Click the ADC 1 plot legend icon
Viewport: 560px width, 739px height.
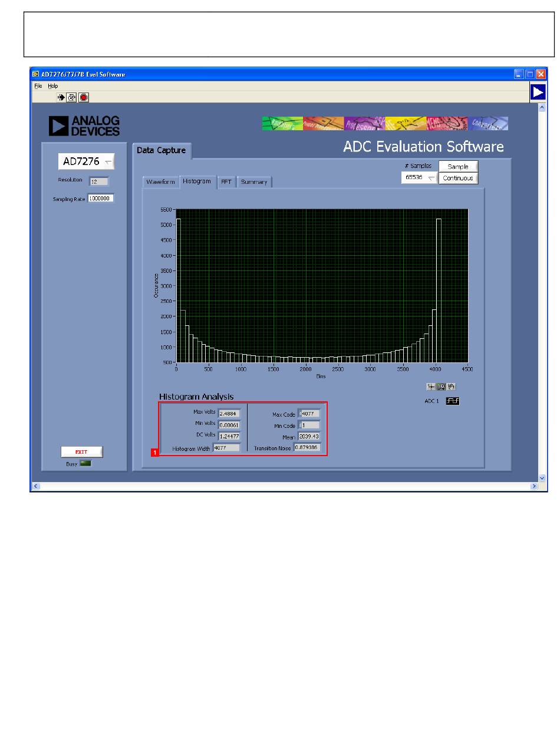(453, 401)
